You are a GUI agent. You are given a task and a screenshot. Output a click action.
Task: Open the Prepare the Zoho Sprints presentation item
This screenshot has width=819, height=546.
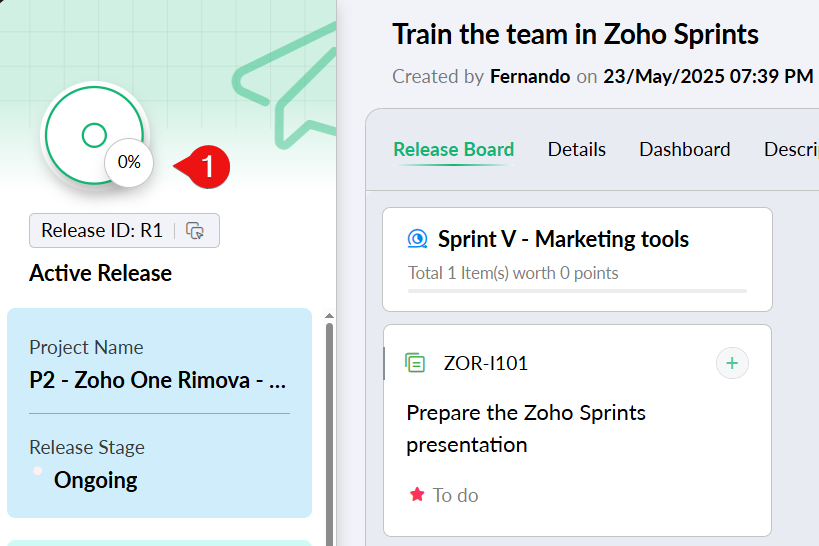point(526,428)
